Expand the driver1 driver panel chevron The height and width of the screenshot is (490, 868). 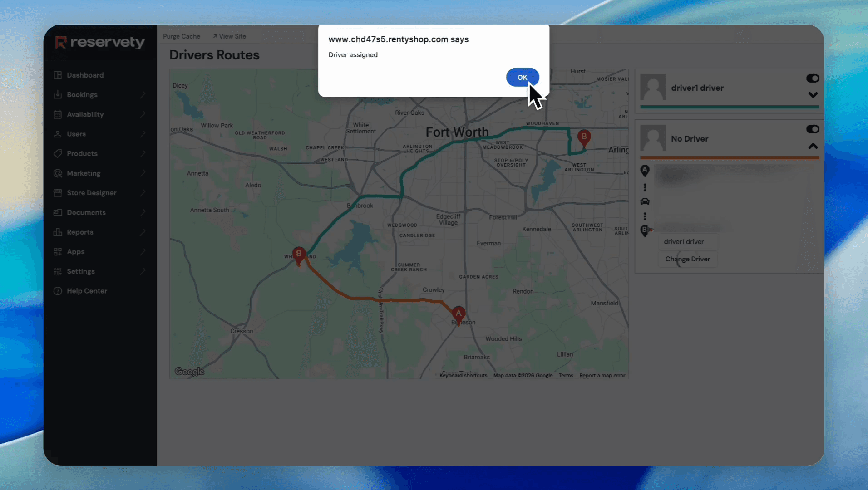tap(813, 95)
